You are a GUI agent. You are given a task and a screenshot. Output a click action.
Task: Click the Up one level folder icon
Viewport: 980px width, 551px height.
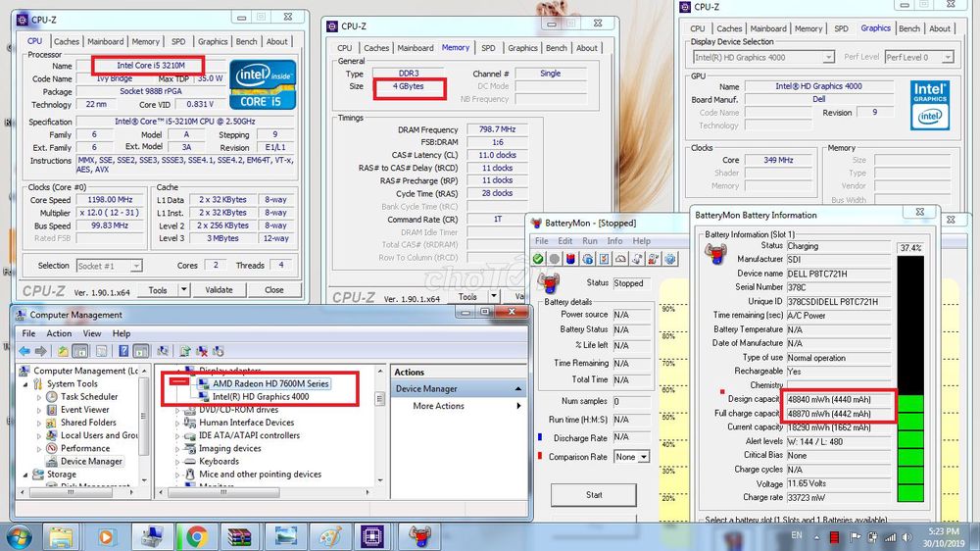pos(63,351)
